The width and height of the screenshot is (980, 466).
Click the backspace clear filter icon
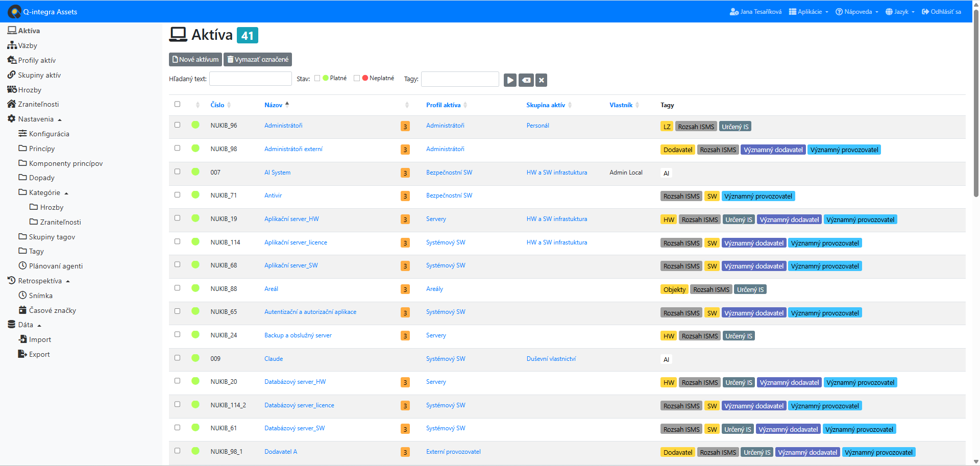(526, 80)
